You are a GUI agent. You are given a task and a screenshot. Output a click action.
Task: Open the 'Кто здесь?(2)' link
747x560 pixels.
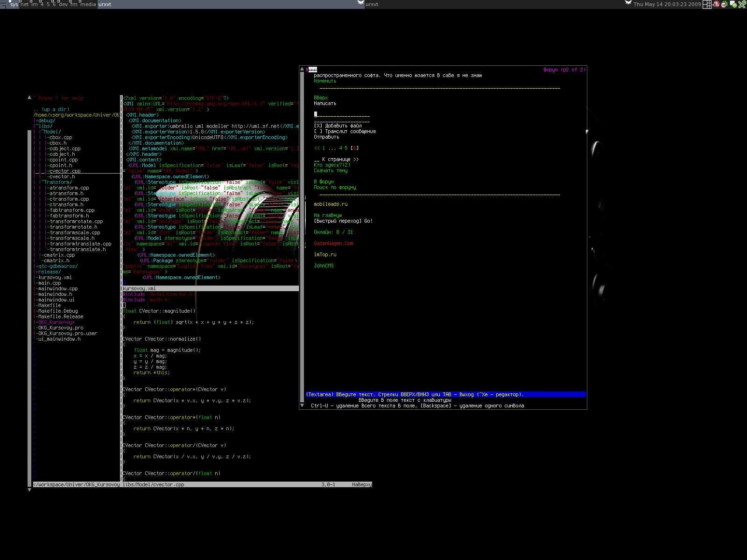[332, 165]
